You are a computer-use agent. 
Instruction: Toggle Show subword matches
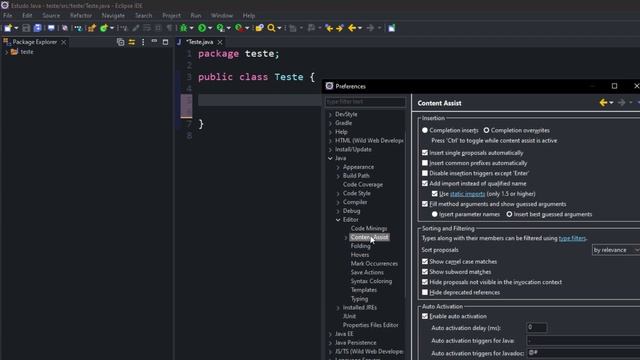tap(425, 272)
